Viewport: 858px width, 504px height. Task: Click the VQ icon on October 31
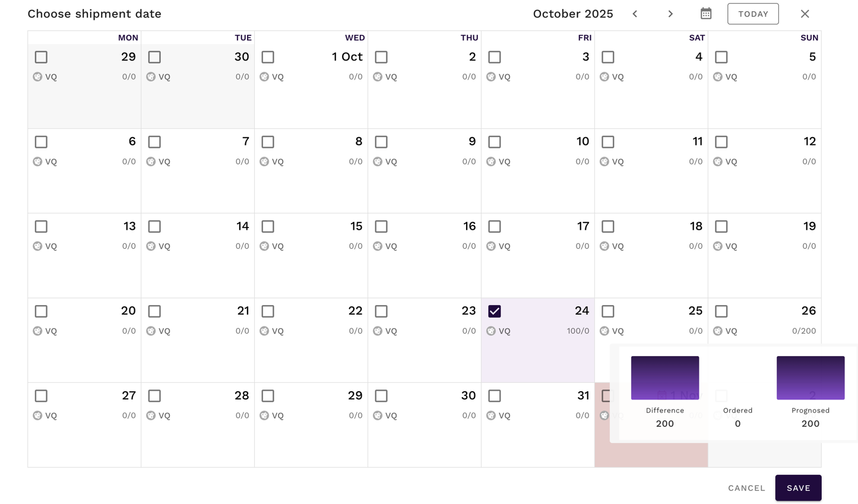491,416
